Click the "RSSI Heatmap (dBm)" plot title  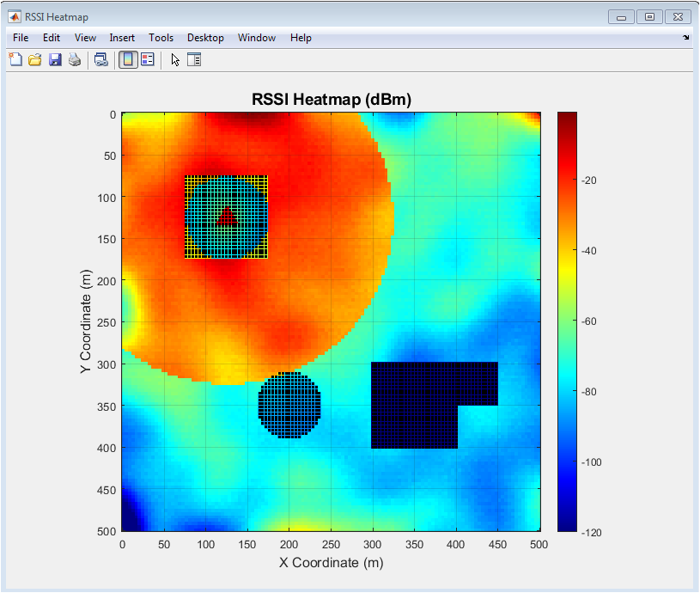pos(332,100)
